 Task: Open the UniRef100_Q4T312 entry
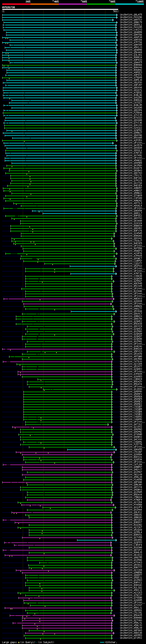pos(131,424)
